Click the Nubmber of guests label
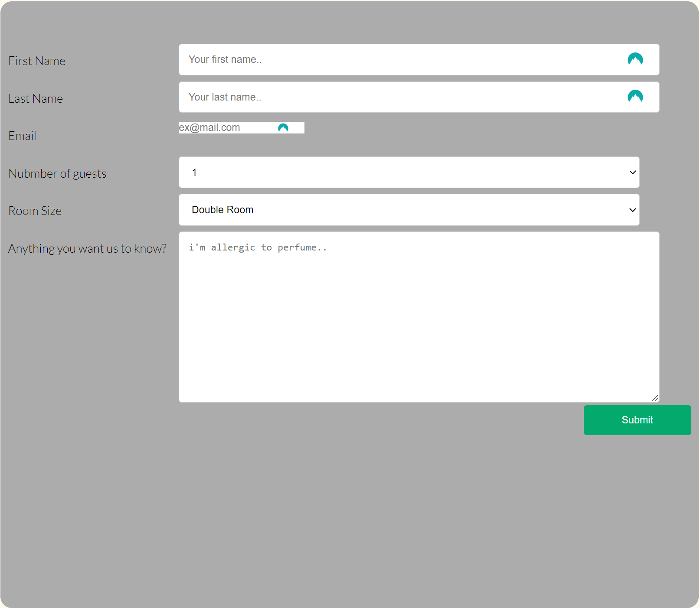700x608 pixels. point(57,173)
